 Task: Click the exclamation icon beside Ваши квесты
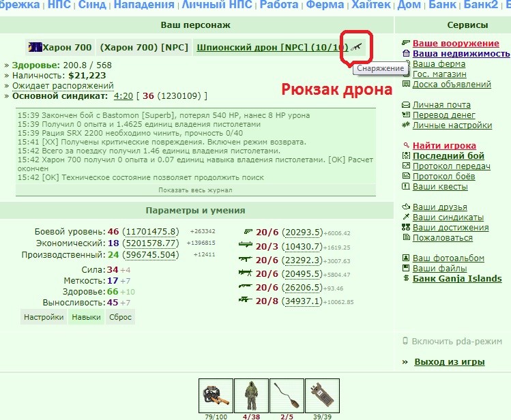tap(406, 186)
